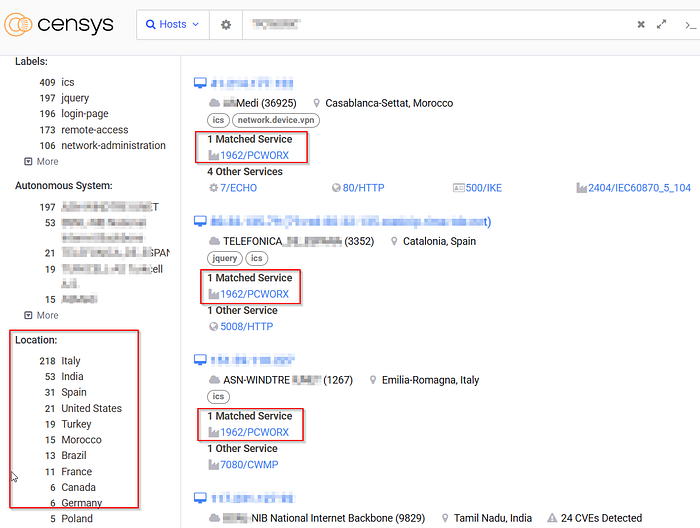700x528 pixels.
Task: Click the jquery tag on the Telefonica host
Action: click(x=225, y=258)
